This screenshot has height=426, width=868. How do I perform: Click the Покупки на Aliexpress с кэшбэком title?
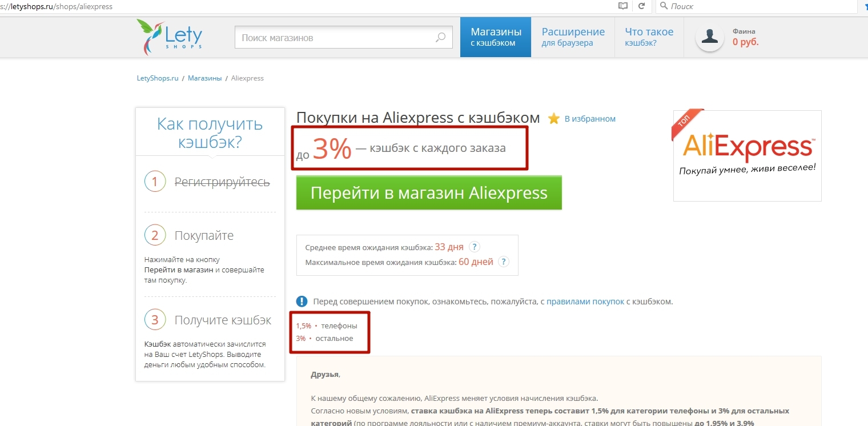(x=418, y=118)
